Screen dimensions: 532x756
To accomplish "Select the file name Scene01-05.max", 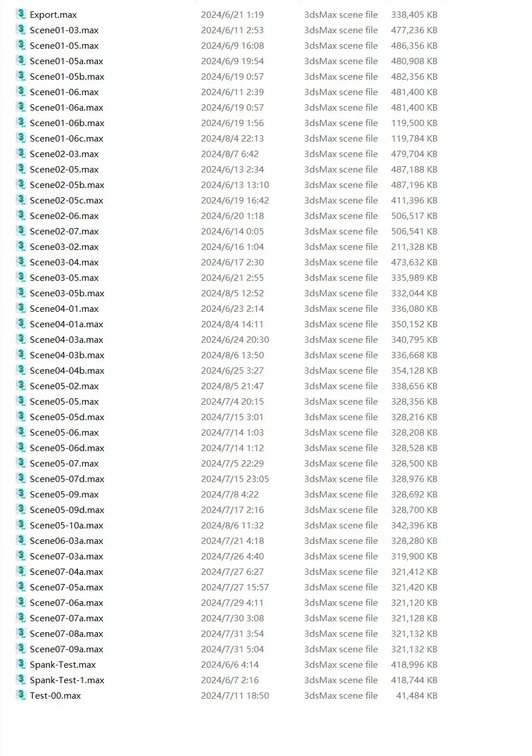I will [x=64, y=46].
